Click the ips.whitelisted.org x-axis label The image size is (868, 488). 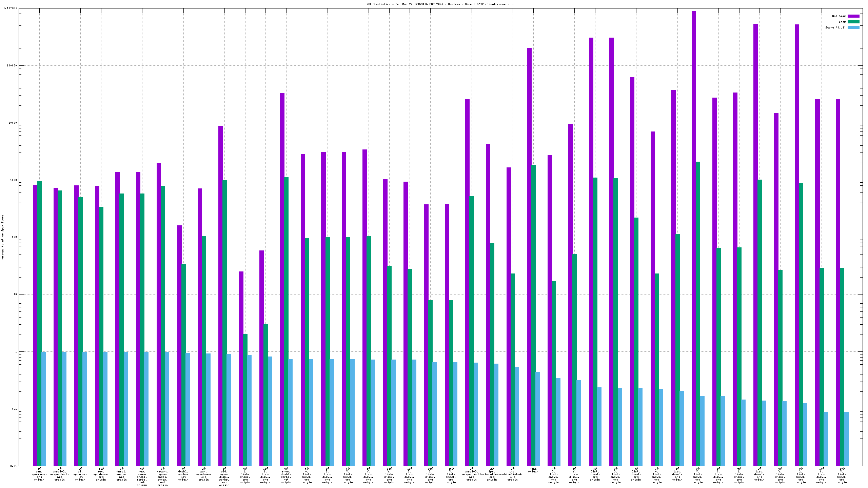(x=513, y=474)
